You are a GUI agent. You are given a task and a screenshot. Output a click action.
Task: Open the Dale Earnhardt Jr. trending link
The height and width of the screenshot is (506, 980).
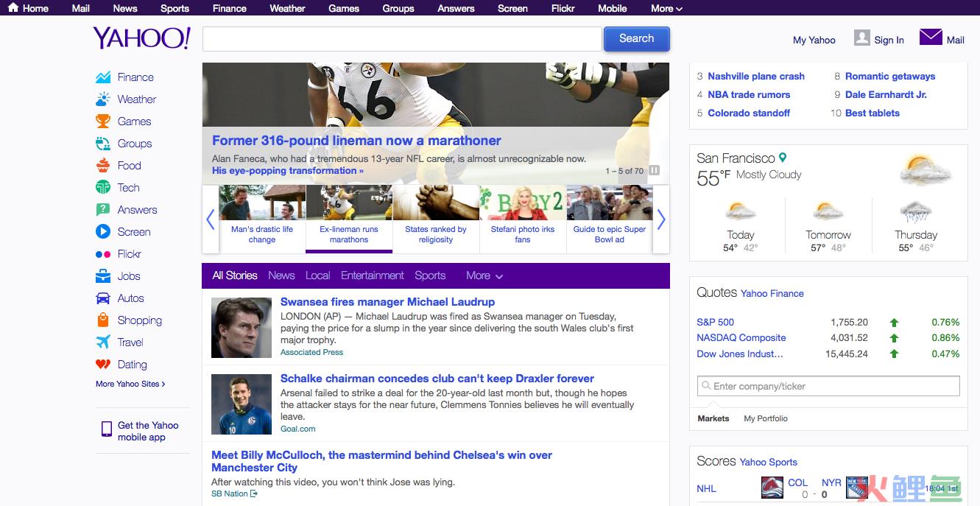(x=886, y=94)
